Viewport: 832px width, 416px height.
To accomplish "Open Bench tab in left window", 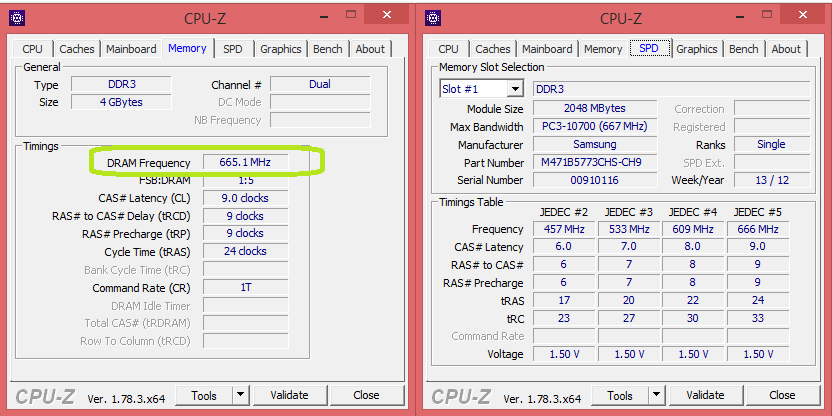I will tap(327, 49).
